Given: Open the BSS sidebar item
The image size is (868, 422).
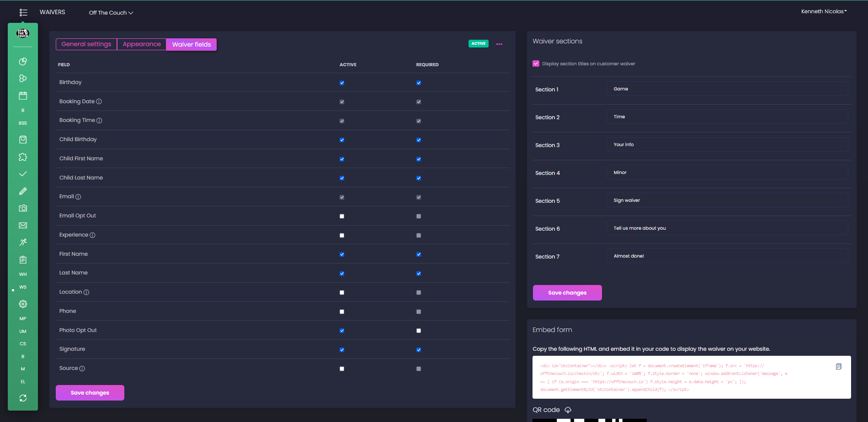Looking at the screenshot, I should pyautogui.click(x=23, y=123).
